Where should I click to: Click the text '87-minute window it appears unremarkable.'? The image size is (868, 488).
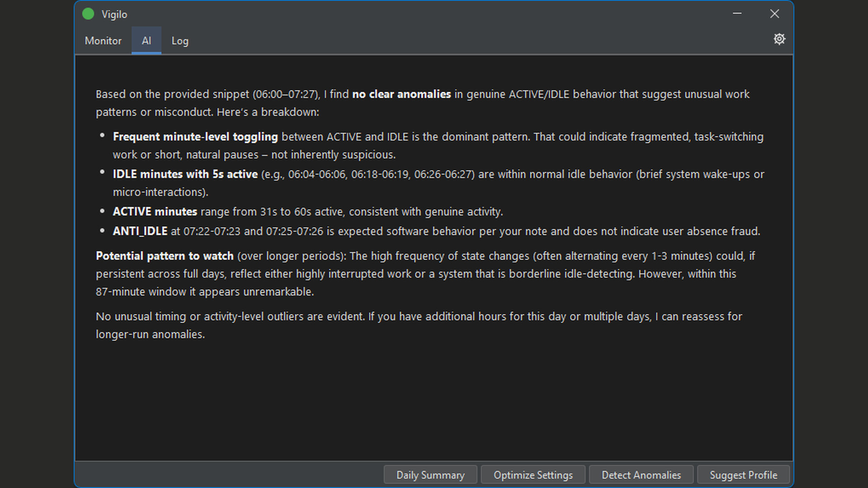tap(205, 292)
